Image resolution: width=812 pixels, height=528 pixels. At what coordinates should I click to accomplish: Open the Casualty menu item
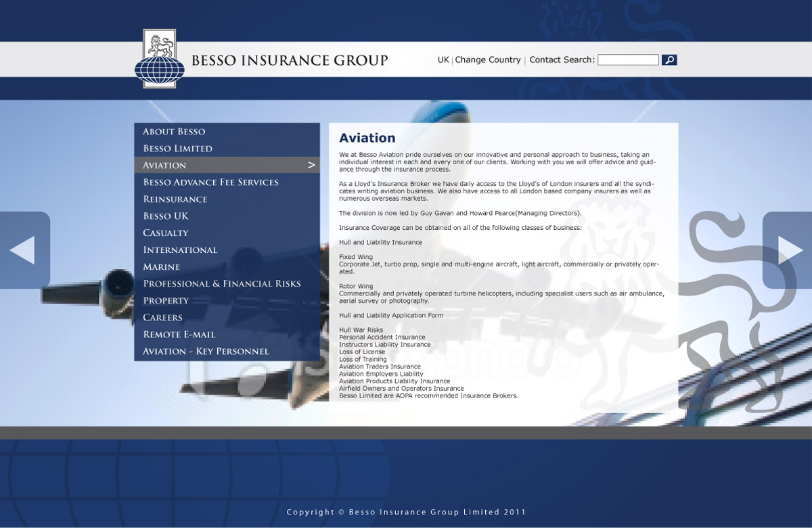tap(166, 233)
